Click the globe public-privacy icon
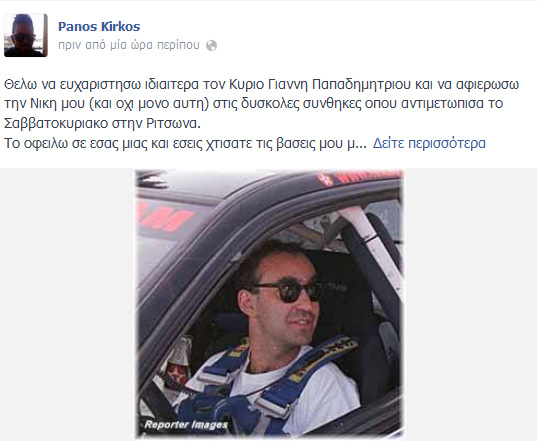Screen dimensions: 537x441 (211, 46)
